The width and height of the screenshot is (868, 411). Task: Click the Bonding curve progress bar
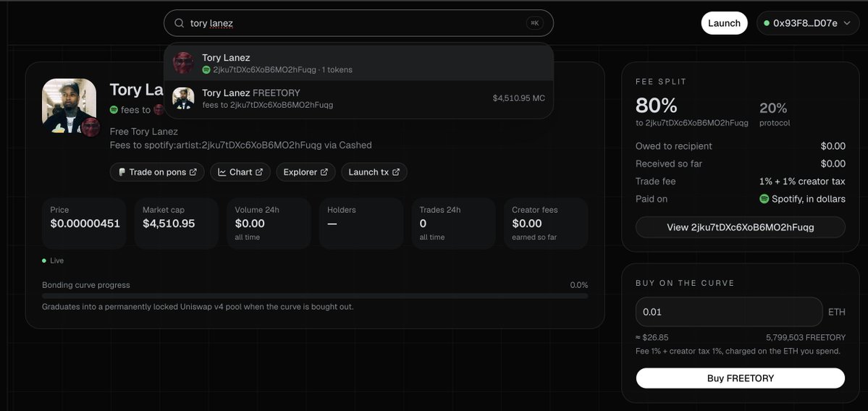click(x=315, y=296)
